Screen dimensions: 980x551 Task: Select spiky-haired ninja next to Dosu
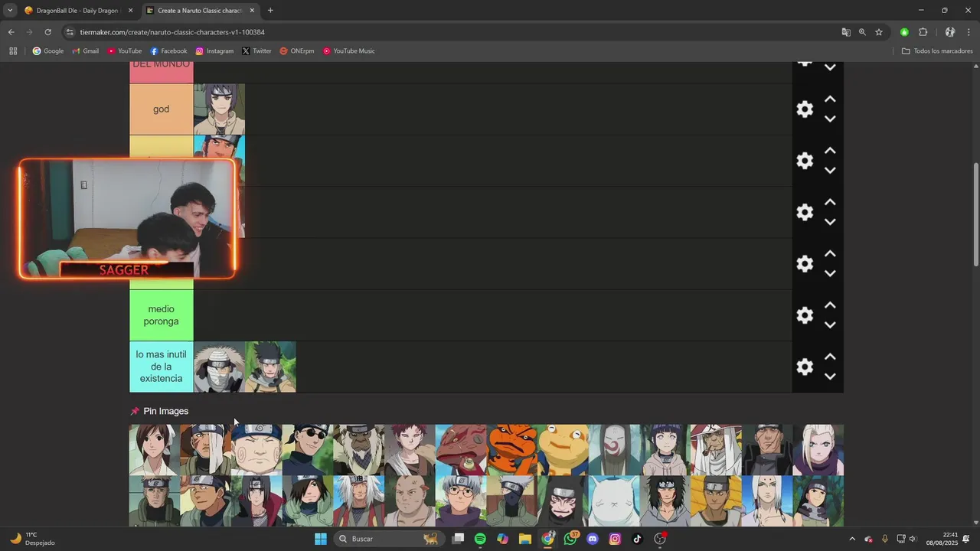coord(270,367)
